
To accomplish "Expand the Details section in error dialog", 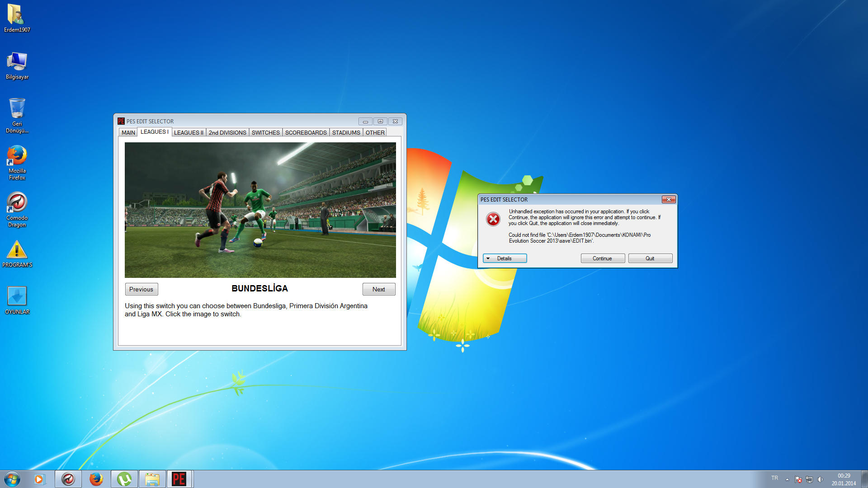I will (x=505, y=258).
